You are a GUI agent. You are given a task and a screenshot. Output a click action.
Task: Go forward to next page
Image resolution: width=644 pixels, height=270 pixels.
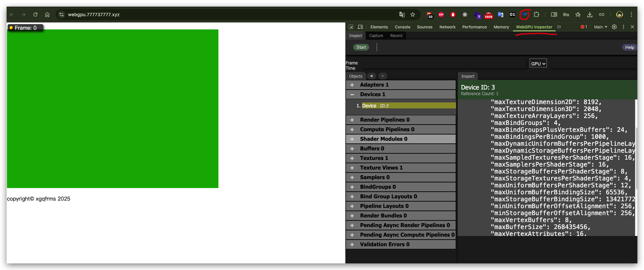[x=23, y=15]
